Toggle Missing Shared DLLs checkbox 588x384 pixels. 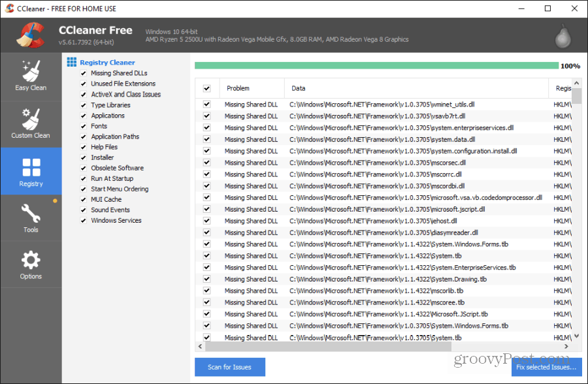coord(84,73)
